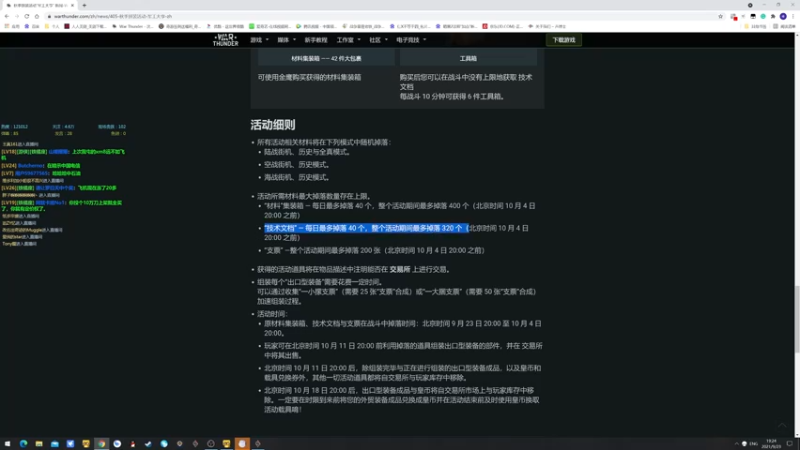Click the 空战街机、历史模式 line
This screenshot has height=450, width=800.
coord(297,164)
